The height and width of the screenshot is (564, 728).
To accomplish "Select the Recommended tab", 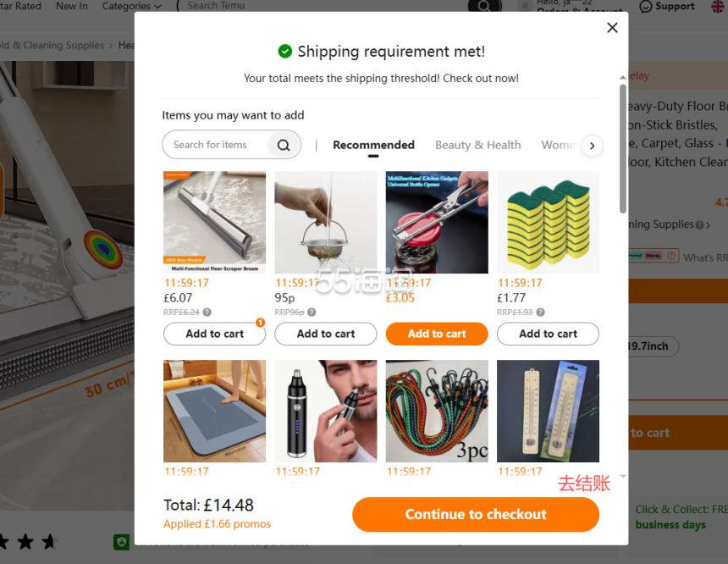I will (373, 145).
